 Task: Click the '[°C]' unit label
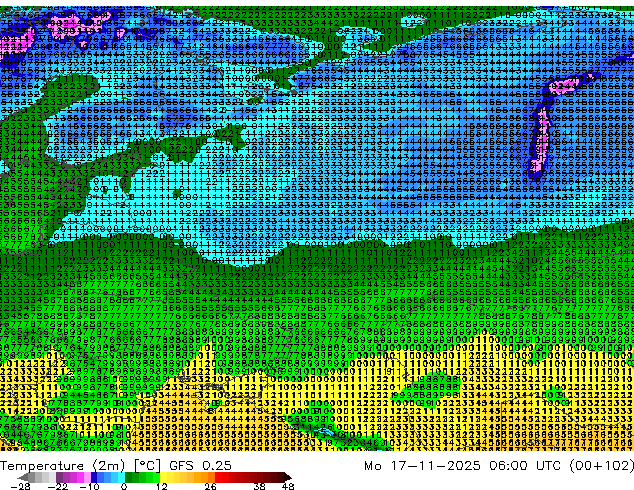pyautogui.click(x=148, y=466)
